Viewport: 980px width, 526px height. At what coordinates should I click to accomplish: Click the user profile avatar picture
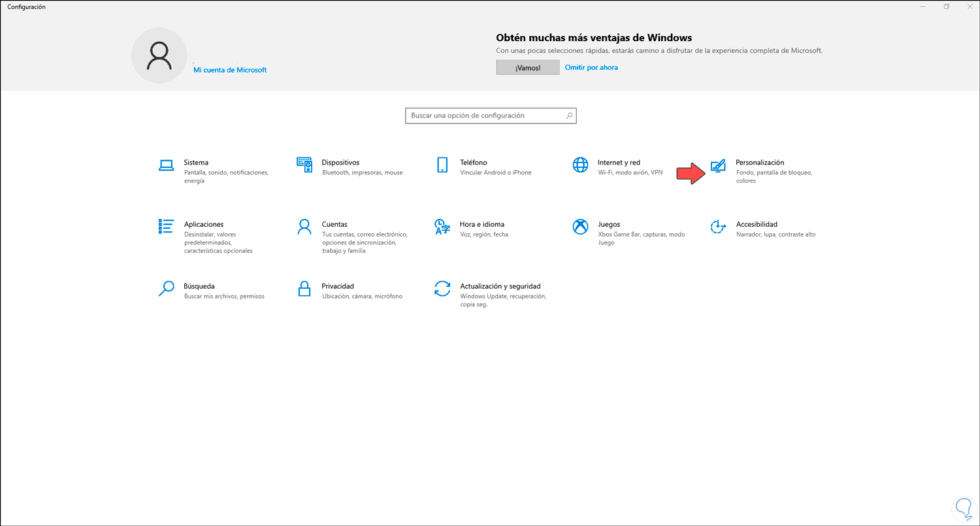[159, 56]
